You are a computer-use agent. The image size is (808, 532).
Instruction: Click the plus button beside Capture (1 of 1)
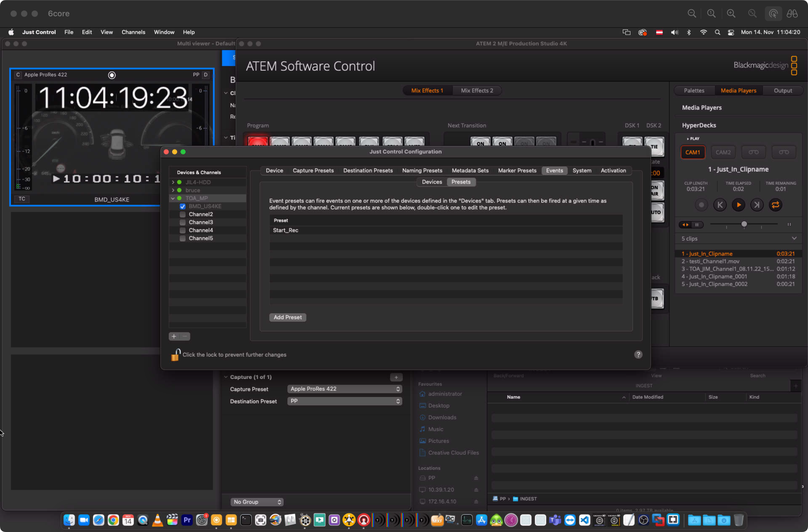click(x=396, y=377)
